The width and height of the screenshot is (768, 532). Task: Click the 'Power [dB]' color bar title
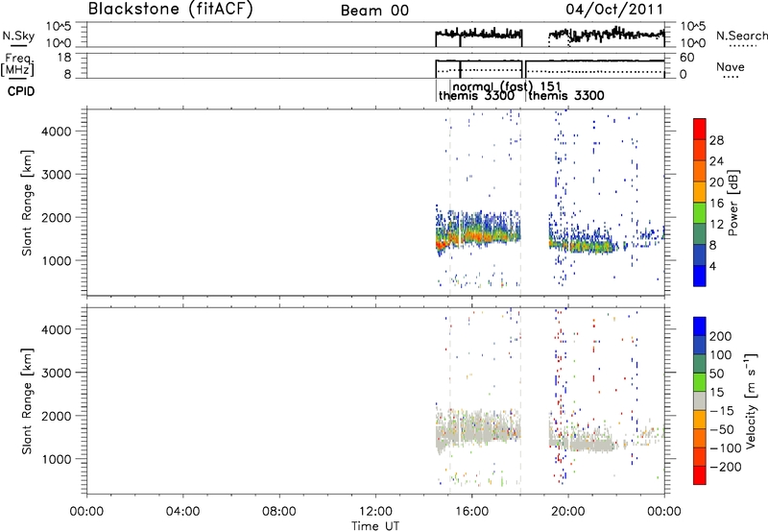pos(733,203)
